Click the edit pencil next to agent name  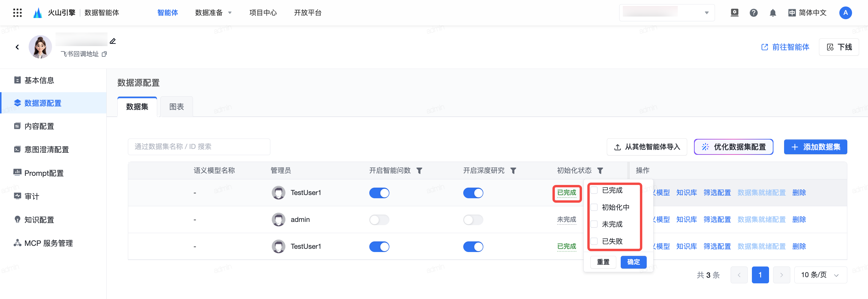[x=113, y=41]
